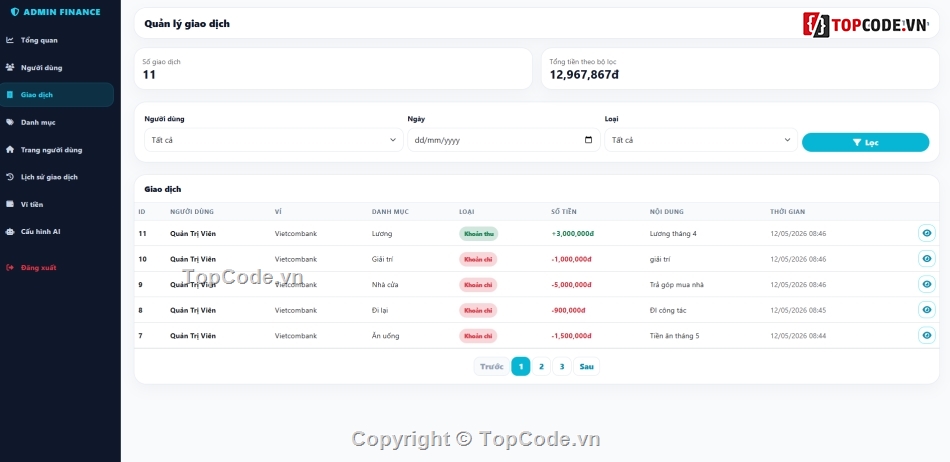Click the Đăng xuất logout link
Image resolution: width=950 pixels, height=462 pixels.
point(57,267)
